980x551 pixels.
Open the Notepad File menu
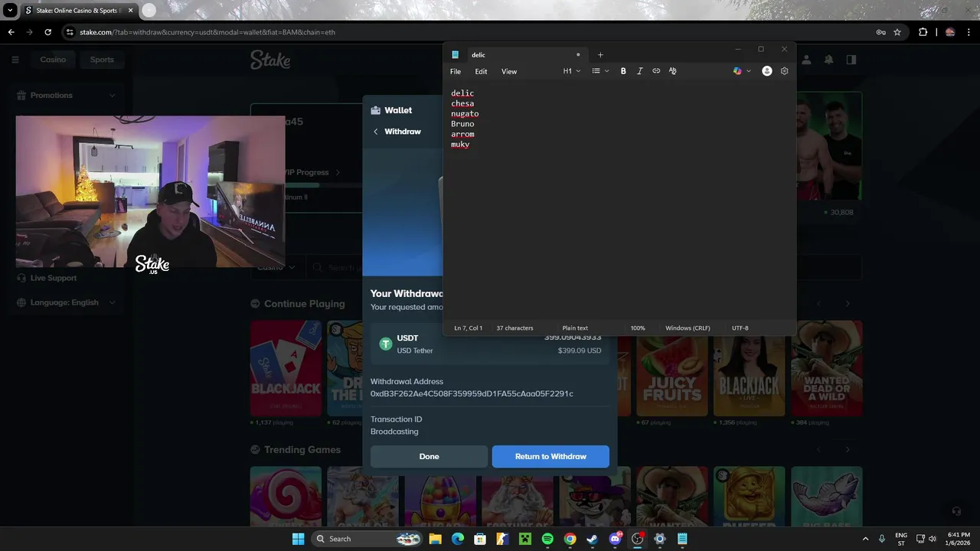456,71
